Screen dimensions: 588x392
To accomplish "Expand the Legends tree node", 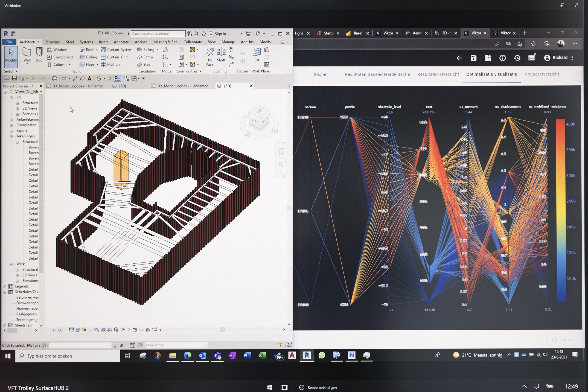I will pos(5,286).
